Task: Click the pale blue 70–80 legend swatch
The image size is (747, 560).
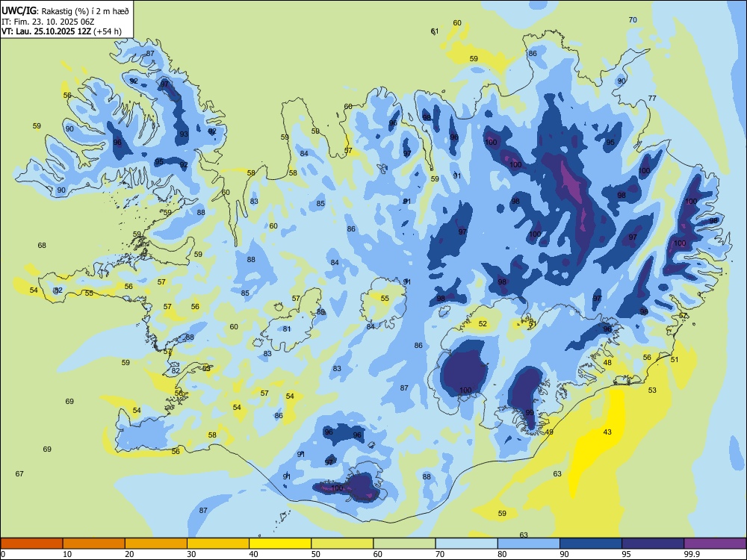Action: pos(466,544)
